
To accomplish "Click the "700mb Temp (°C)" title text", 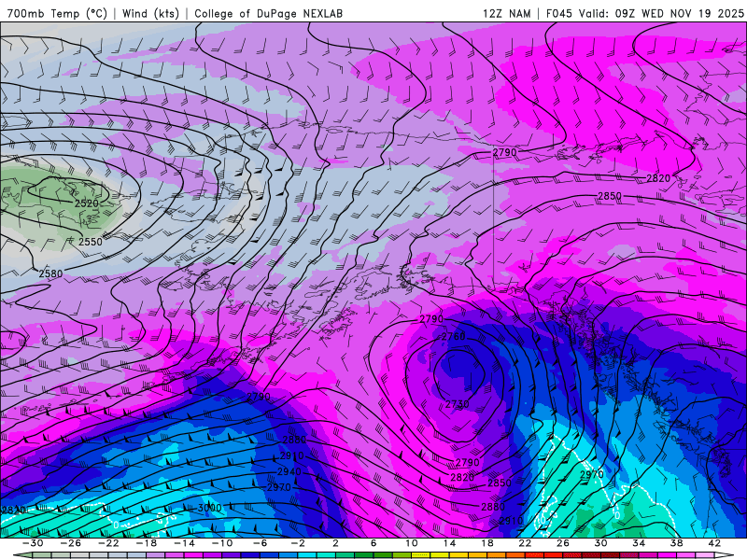I will pos(57,13).
